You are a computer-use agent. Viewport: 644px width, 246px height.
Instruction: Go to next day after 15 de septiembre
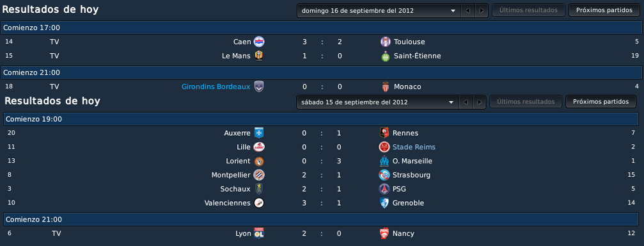[479, 102]
